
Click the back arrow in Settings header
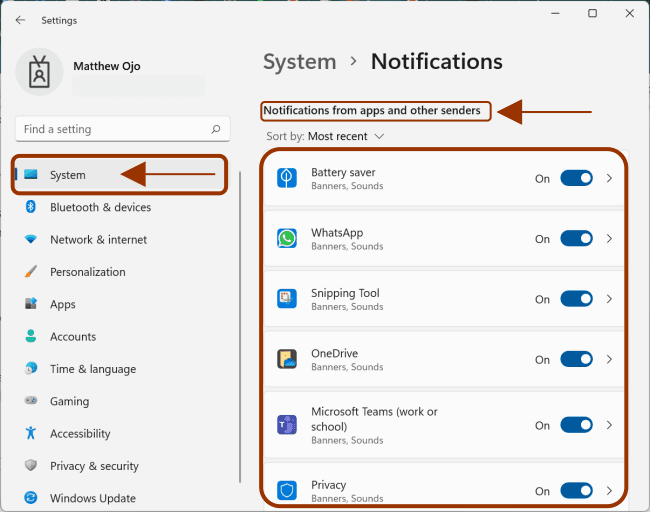(20, 20)
